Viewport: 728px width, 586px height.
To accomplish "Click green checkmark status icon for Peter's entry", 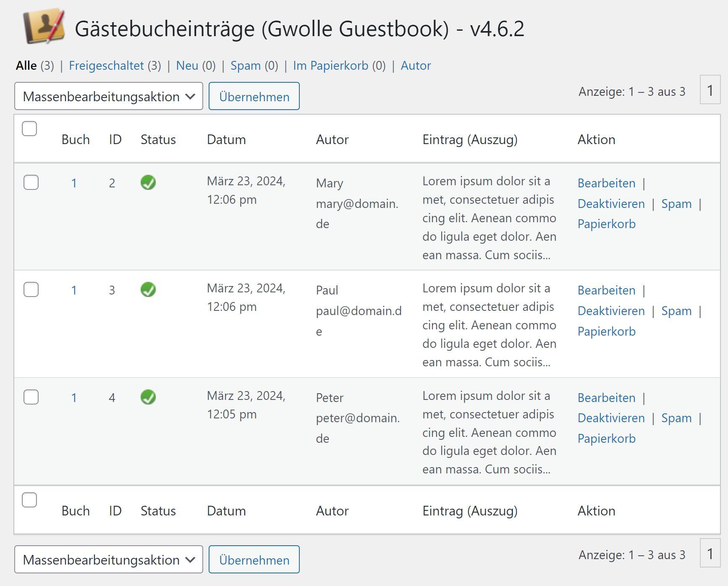I will [148, 397].
